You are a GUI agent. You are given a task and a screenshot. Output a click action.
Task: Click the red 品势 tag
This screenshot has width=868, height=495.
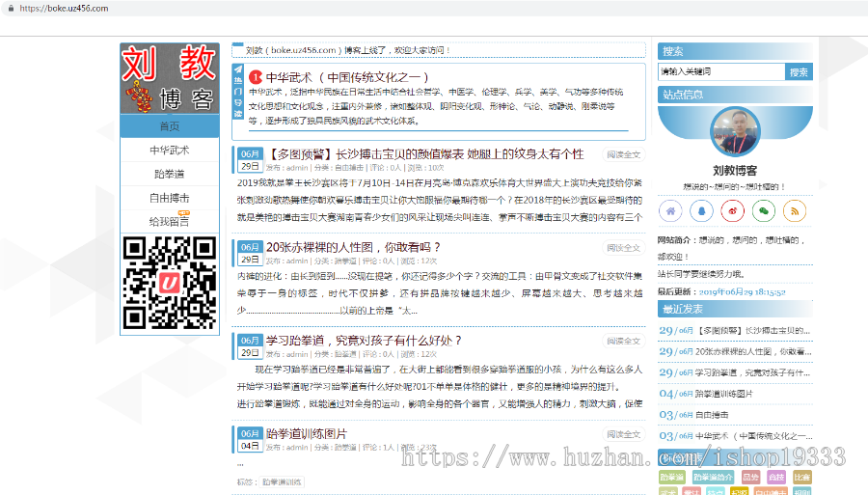click(x=750, y=477)
